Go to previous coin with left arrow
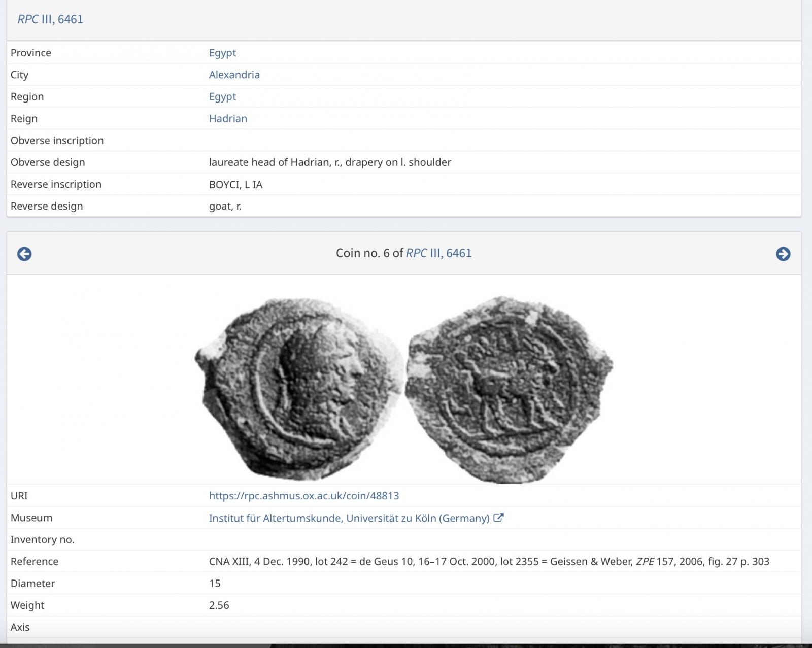This screenshot has width=812, height=648. (x=24, y=254)
